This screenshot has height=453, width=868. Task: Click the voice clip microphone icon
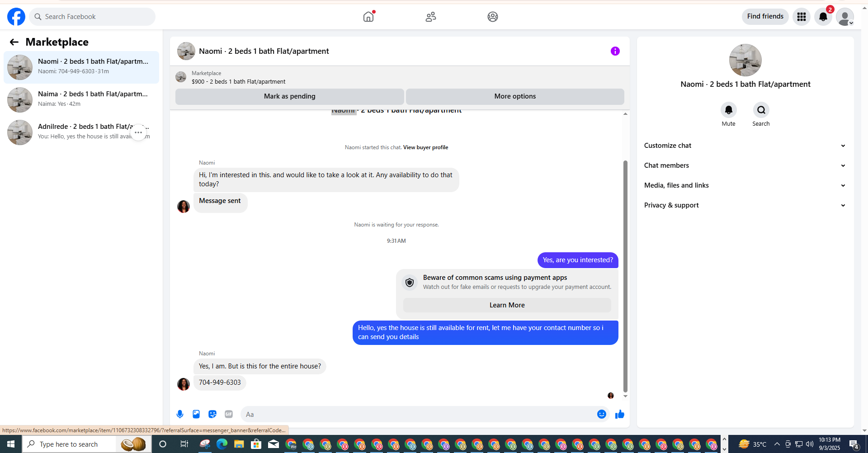[180, 414]
